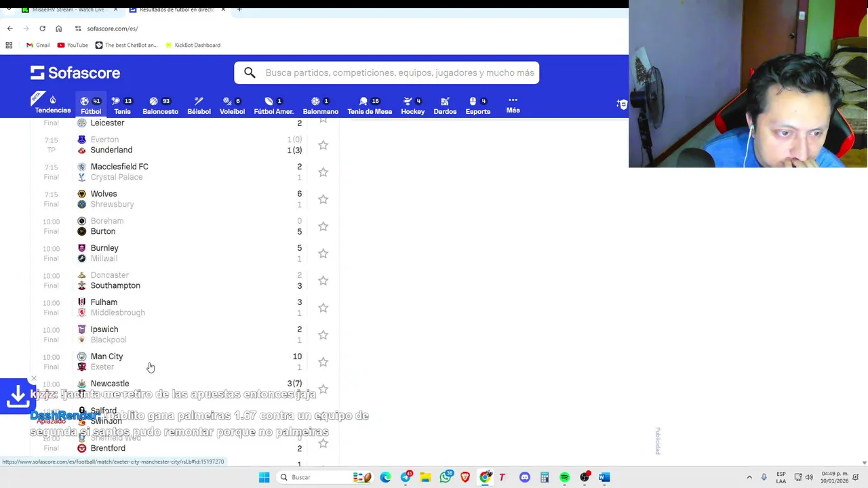Viewport: 868px width, 488px height.
Task: Favorite the Macclesfield vs Crystal Palace match
Action: (323, 172)
